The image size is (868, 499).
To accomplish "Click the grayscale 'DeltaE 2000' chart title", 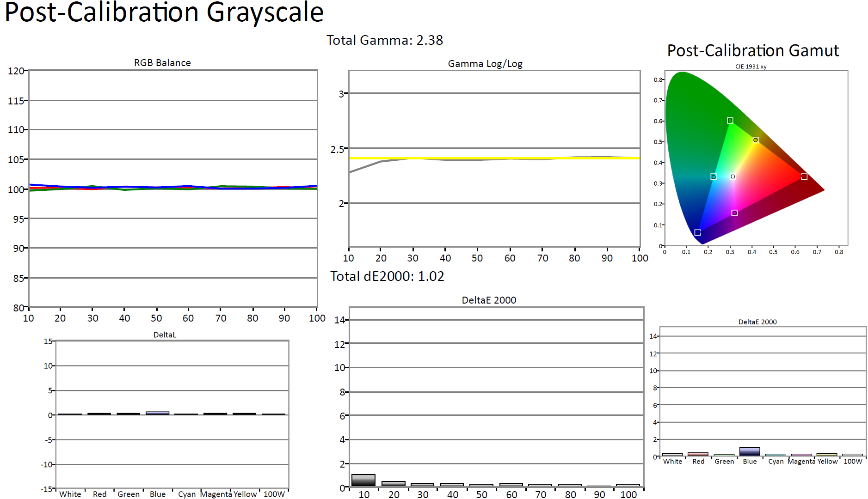I will coord(489,300).
